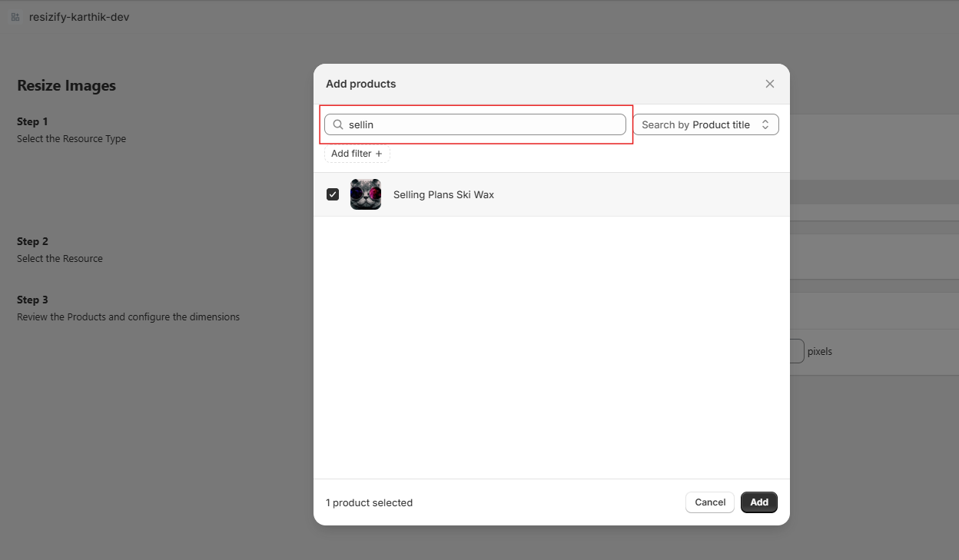Click inside the search field containing sellin
This screenshot has height=560, width=959.
coord(476,124)
